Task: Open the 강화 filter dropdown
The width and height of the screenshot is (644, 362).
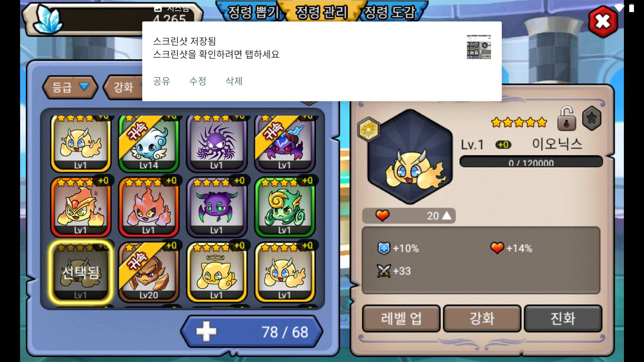Action: (x=123, y=87)
